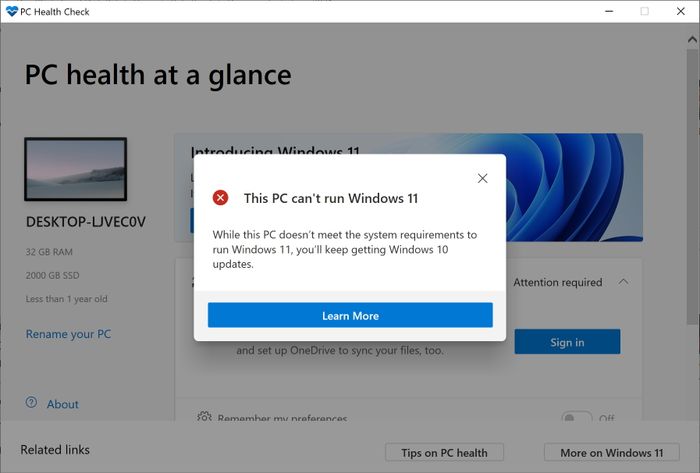Click the desktop wallpaper thumbnail
The image size is (700, 473).
tap(76, 169)
